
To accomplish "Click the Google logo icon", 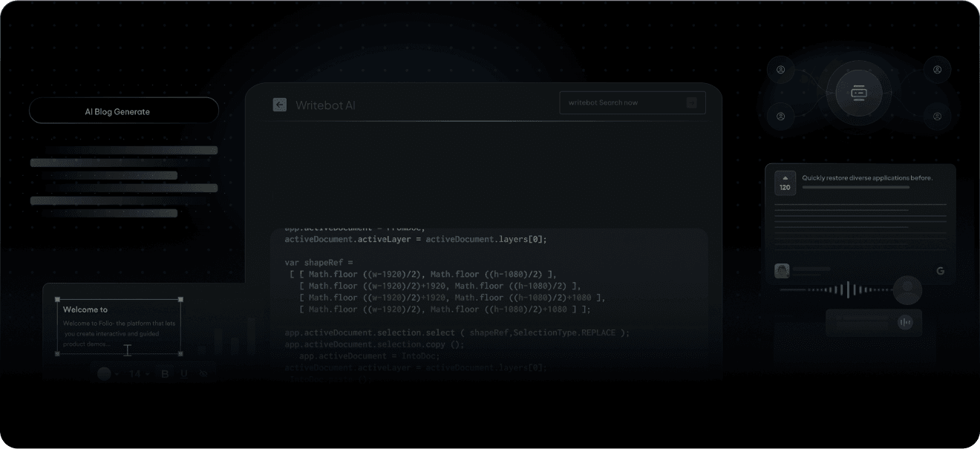I will click(940, 271).
